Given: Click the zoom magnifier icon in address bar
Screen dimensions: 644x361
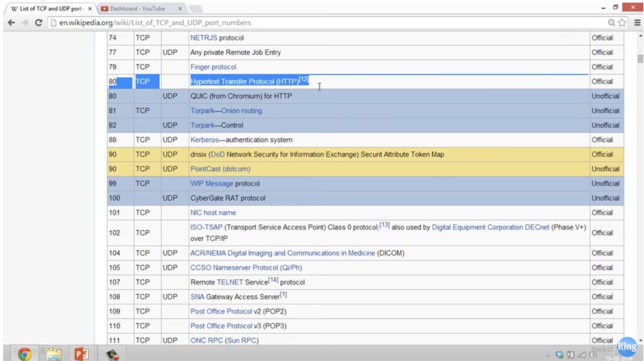Looking at the screenshot, I should click(x=611, y=23).
